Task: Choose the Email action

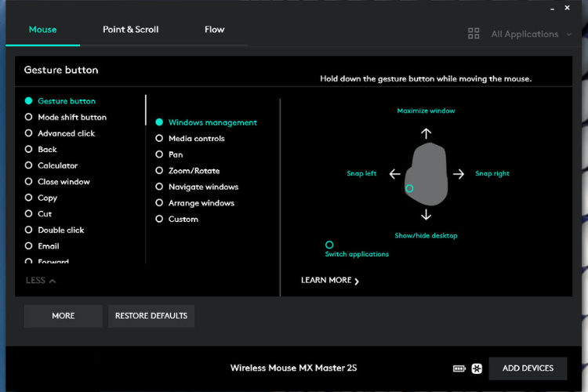Action: [x=42, y=246]
